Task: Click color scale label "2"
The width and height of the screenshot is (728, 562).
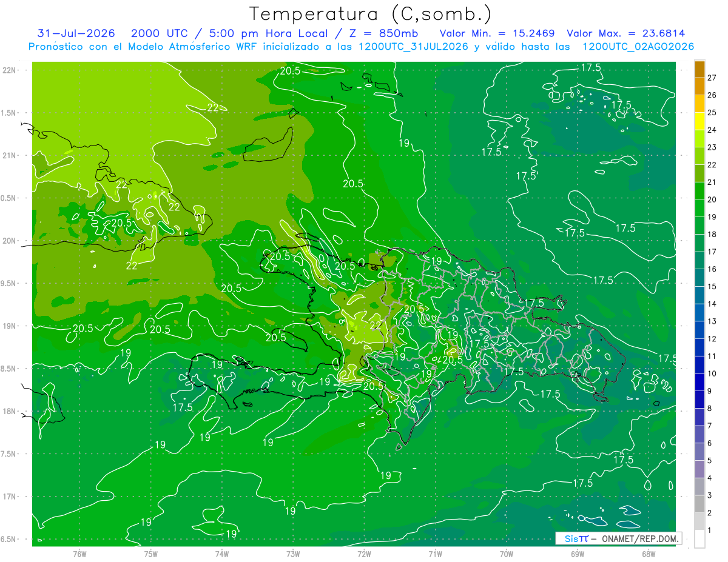Action: click(710, 513)
